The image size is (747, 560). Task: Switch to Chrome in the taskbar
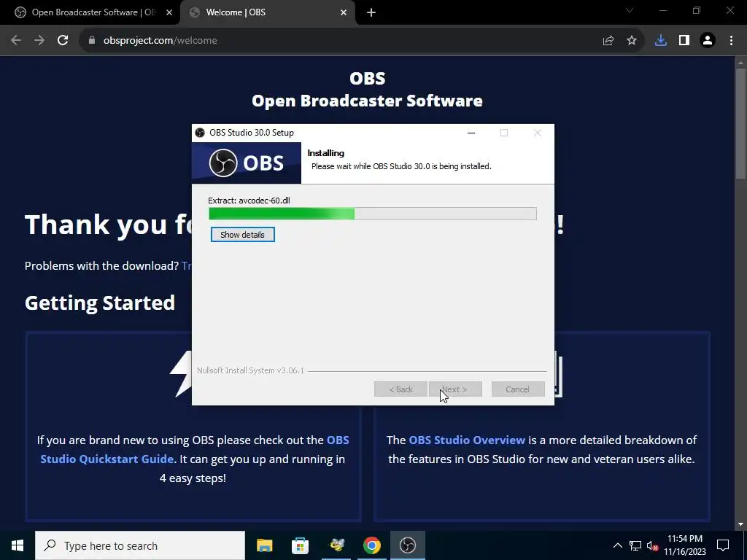(x=372, y=545)
